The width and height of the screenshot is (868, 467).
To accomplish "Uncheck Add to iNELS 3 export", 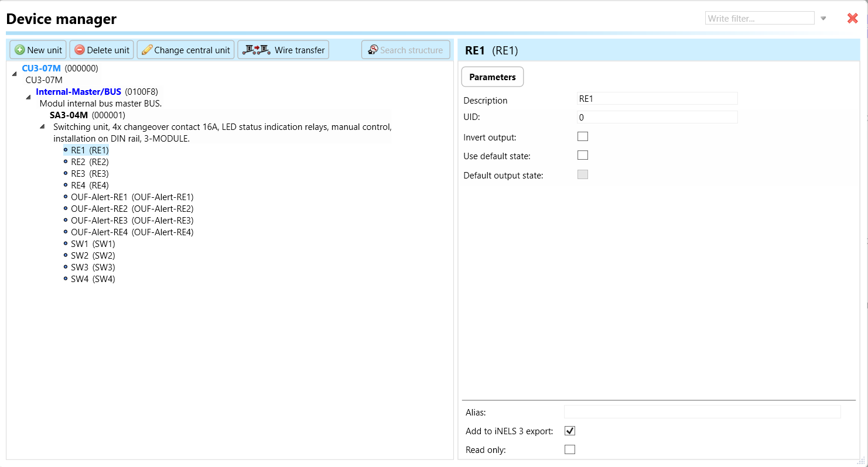I will [x=569, y=431].
